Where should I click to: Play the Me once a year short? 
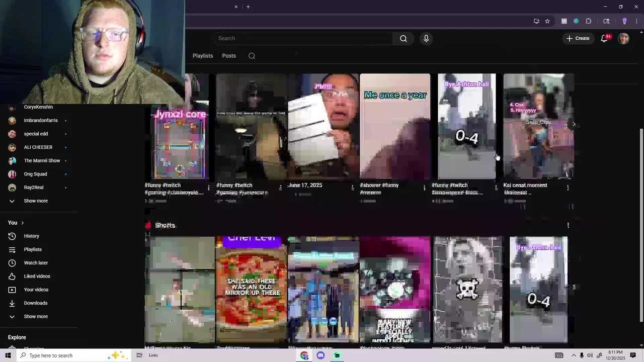(395, 127)
